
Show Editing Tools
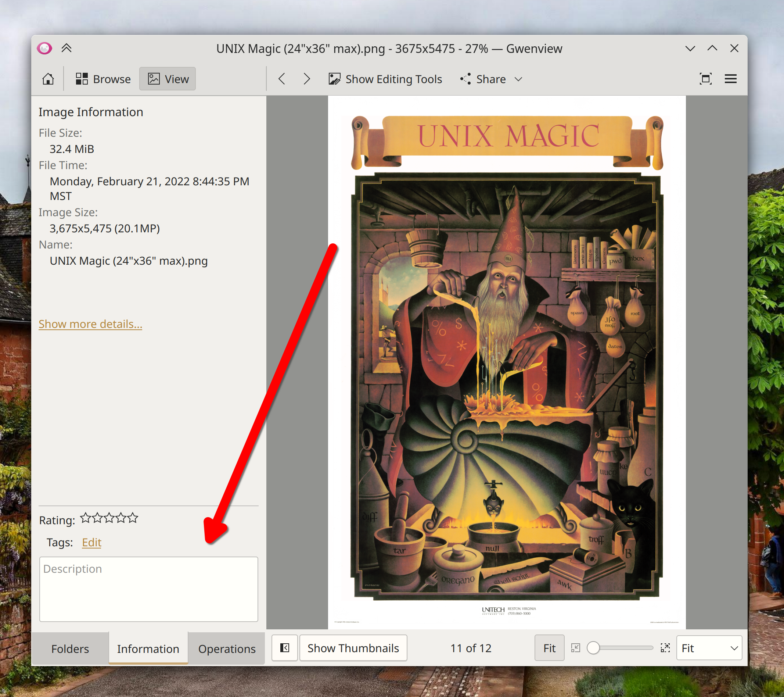(385, 79)
